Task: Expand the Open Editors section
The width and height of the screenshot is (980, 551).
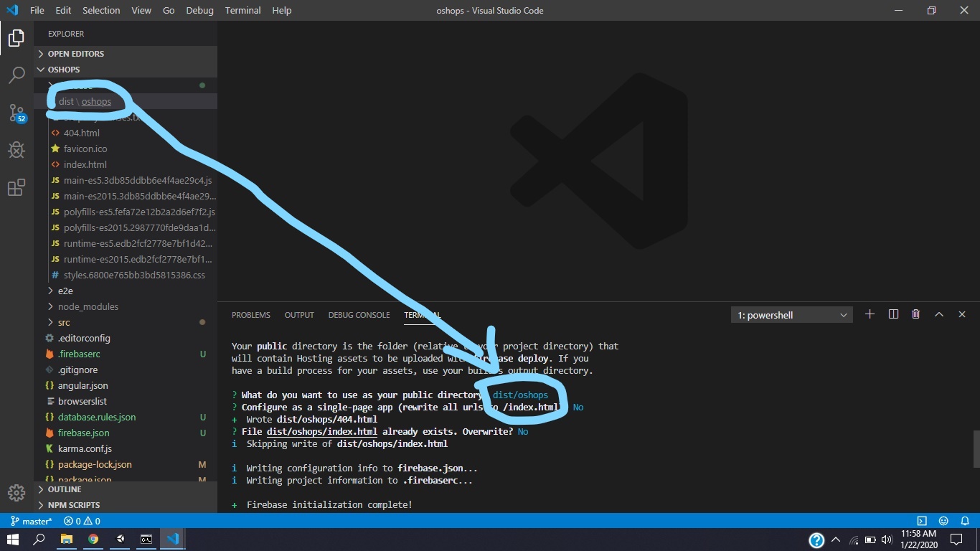Action: [126, 54]
